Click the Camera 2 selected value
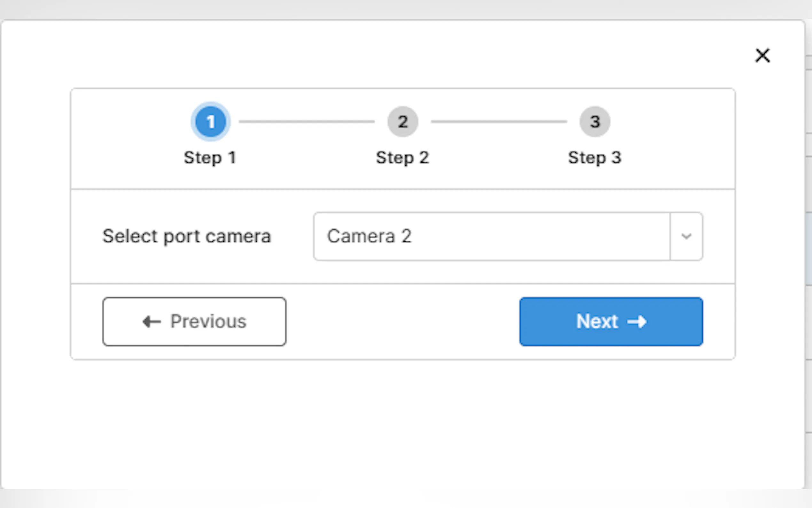Viewport: 812px width, 508px height. (x=369, y=236)
